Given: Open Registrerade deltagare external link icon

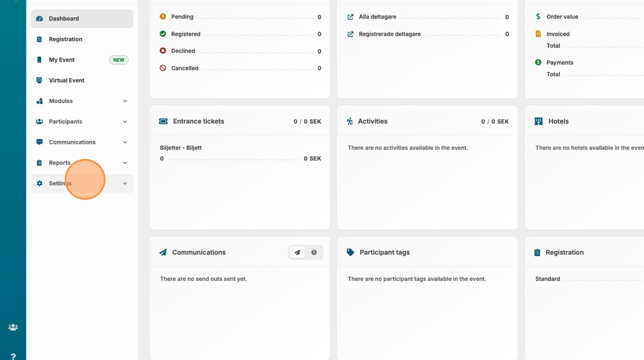Looking at the screenshot, I should tap(350, 34).
